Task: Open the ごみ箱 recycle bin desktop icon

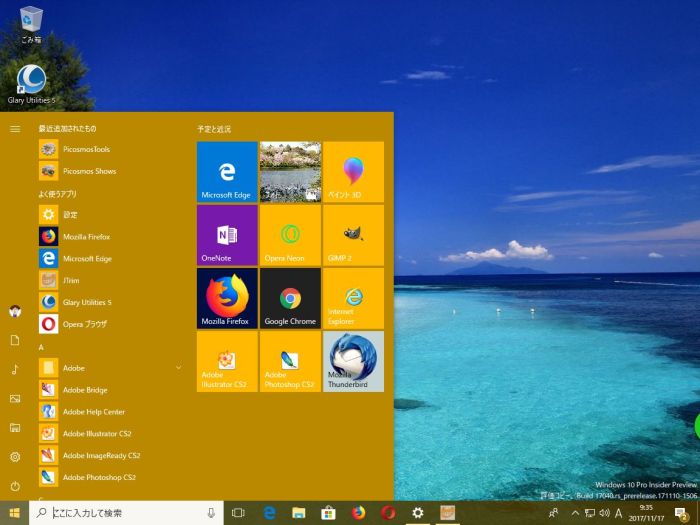Action: click(31, 23)
